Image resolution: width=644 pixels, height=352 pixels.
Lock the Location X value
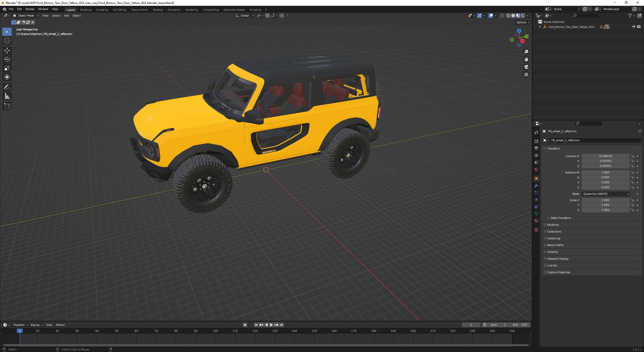point(632,156)
